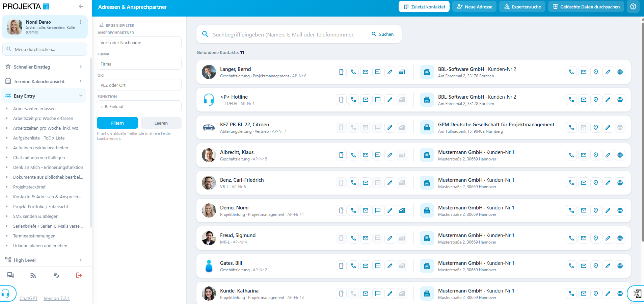The height and width of the screenshot is (304, 644).
Task: Open website globe for Mustermann GmbH, Freud row
Action: [x=620, y=238]
